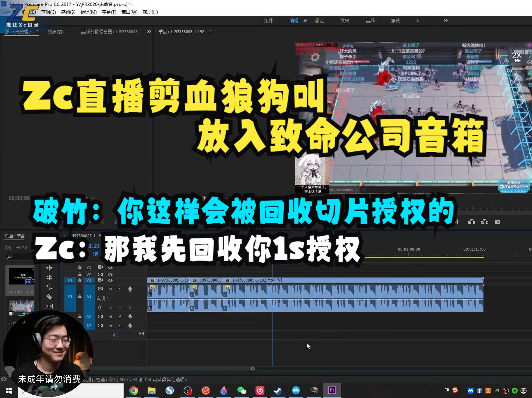Viewport: 532px width, 398px height.
Task: Click the extract button in program monitor
Action: pos(485,221)
